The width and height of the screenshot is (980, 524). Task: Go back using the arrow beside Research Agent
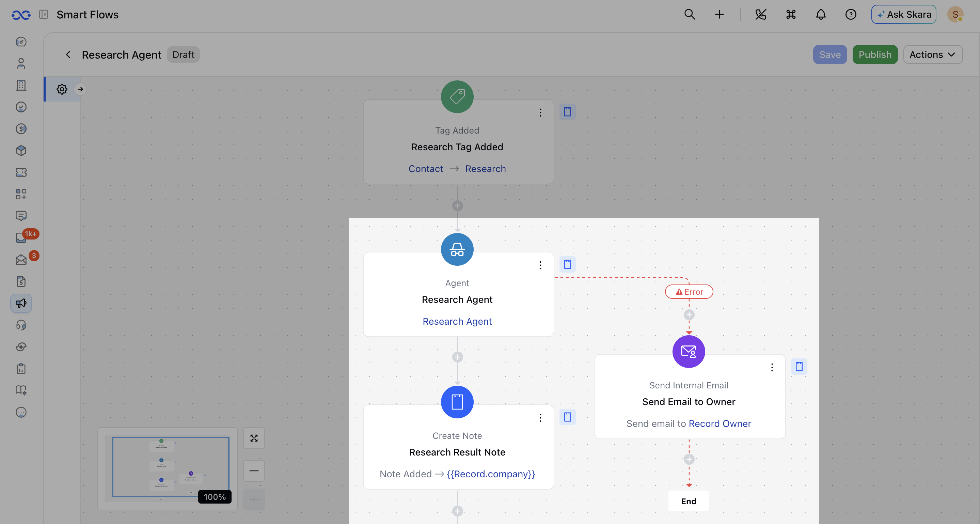coord(68,55)
